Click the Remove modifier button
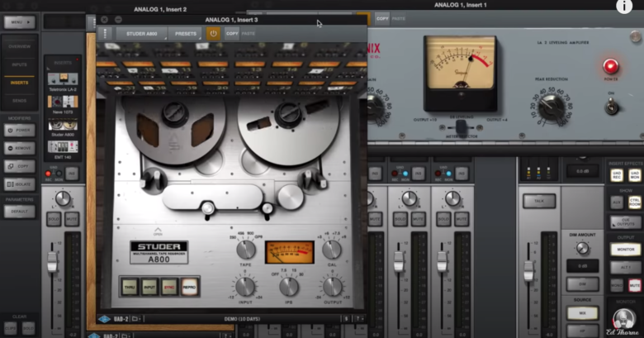Image resolution: width=644 pixels, height=338 pixels. tap(18, 148)
